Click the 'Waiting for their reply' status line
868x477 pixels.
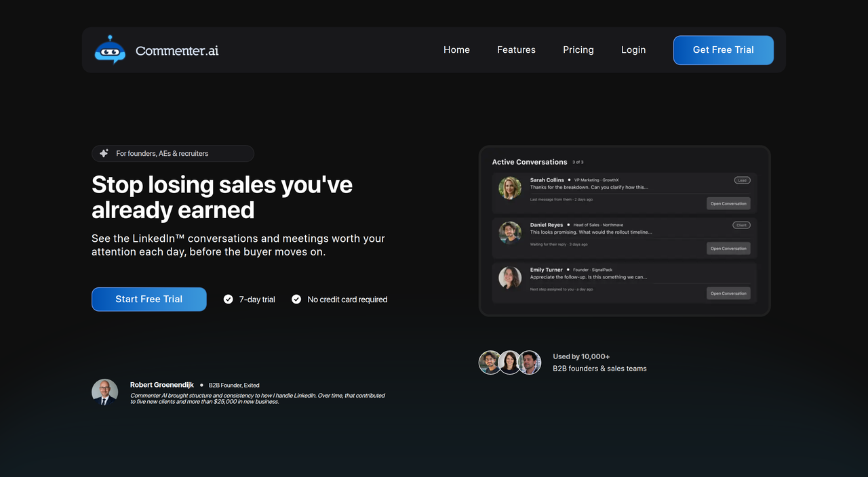[x=559, y=245]
